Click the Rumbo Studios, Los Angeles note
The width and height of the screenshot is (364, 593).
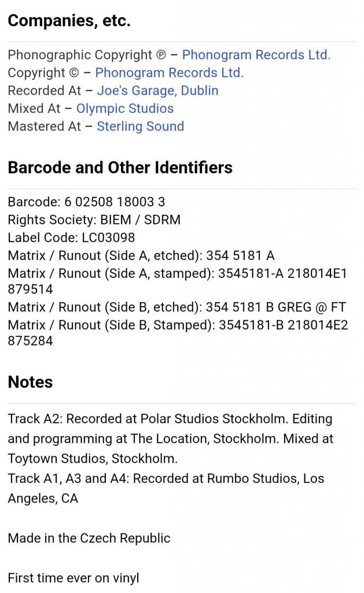pos(166,488)
